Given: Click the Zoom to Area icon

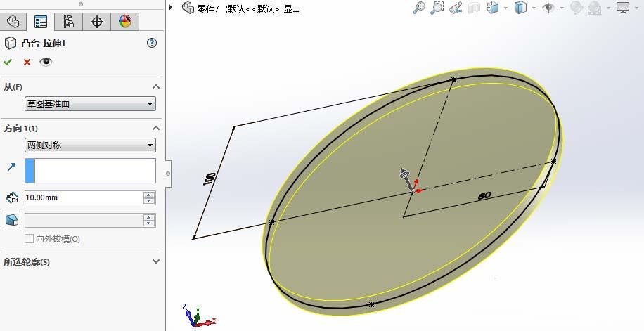Looking at the screenshot, I should pyautogui.click(x=437, y=8).
